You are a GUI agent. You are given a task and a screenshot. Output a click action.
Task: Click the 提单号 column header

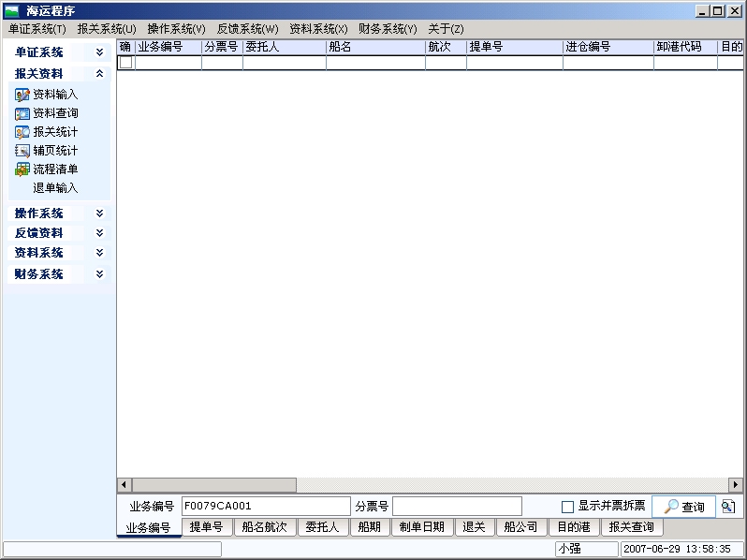[x=515, y=47]
